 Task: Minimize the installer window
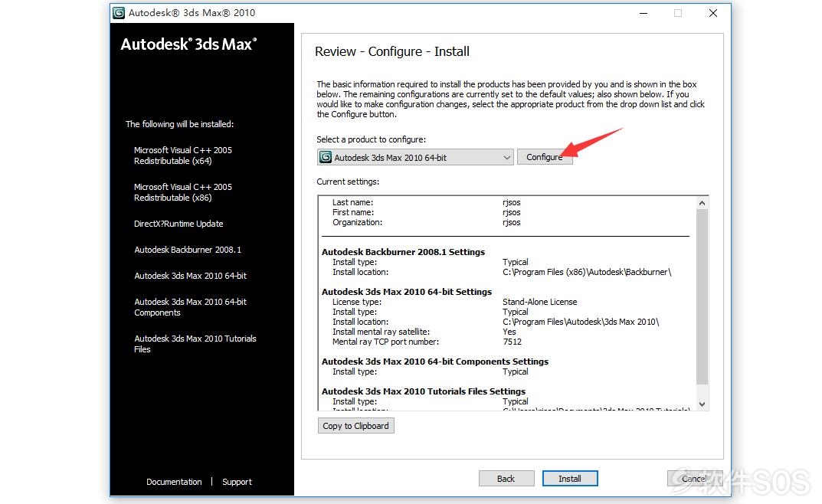click(644, 13)
